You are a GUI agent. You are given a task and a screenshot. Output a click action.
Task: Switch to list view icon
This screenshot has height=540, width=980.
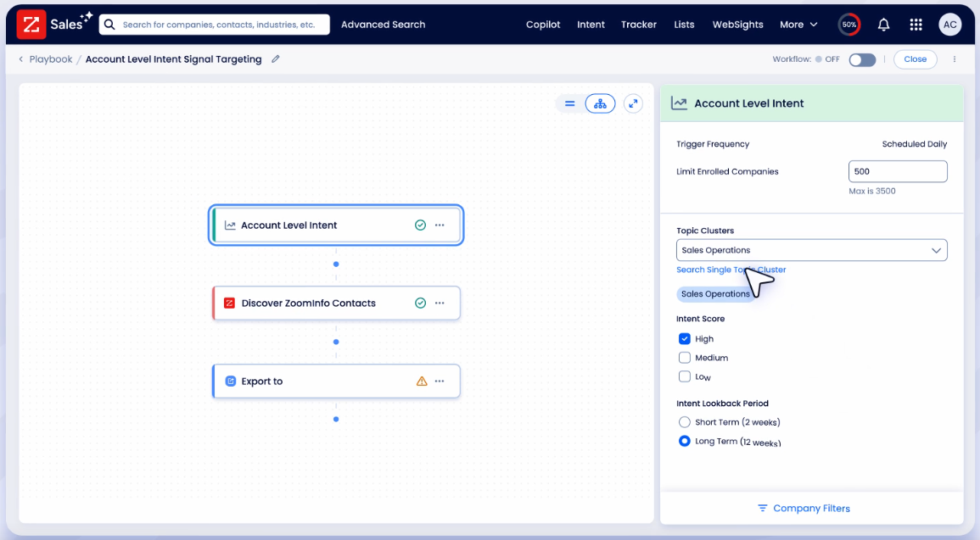[569, 103]
